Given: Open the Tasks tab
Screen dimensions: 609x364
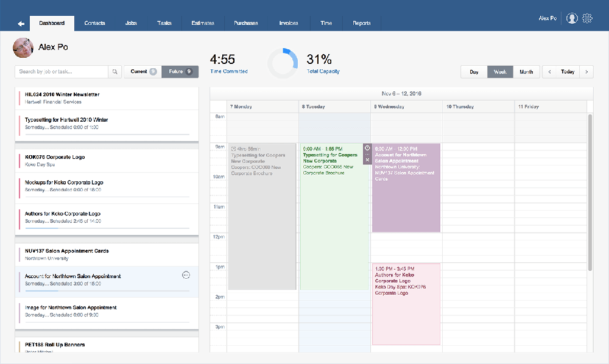Looking at the screenshot, I should (x=164, y=23).
